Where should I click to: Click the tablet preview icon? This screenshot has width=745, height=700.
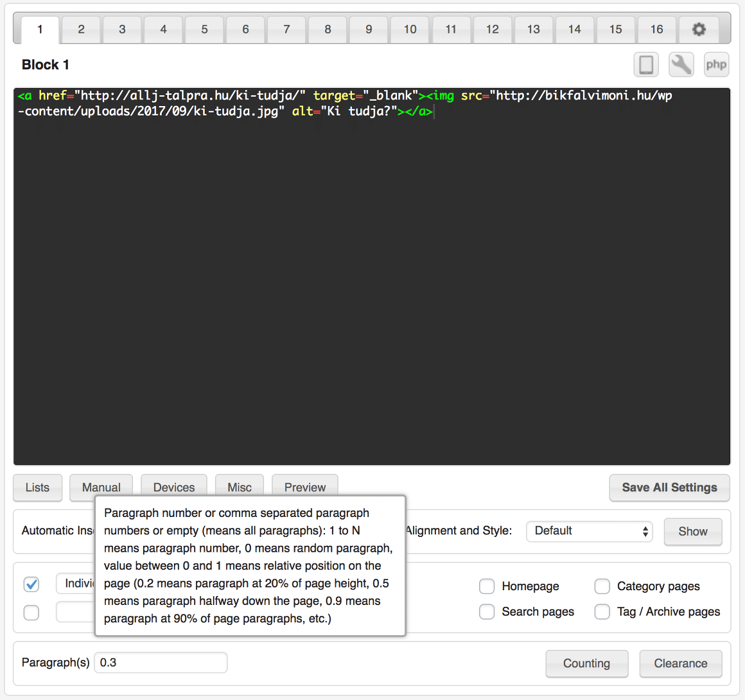[646, 65]
